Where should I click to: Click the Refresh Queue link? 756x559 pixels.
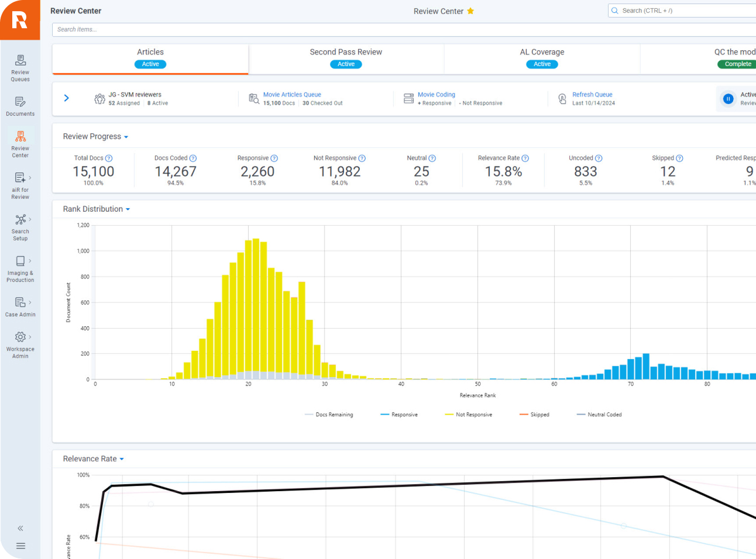[x=592, y=95]
